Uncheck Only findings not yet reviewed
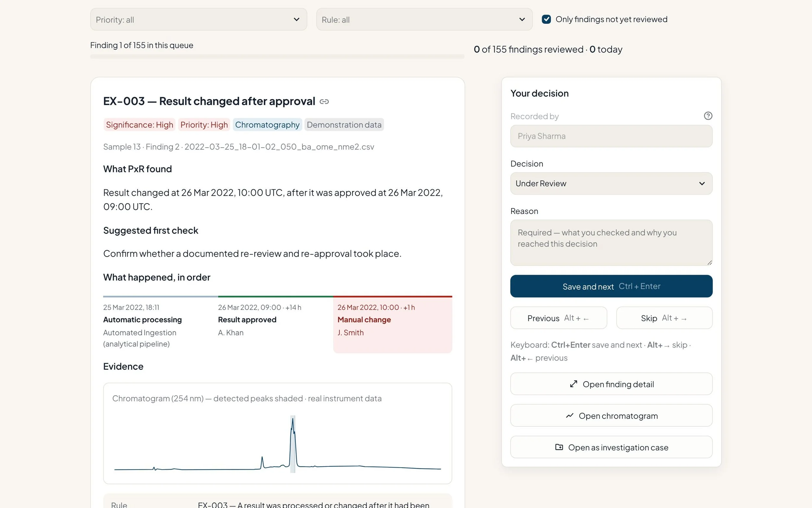Viewport: 812px width, 508px height. 546,19
